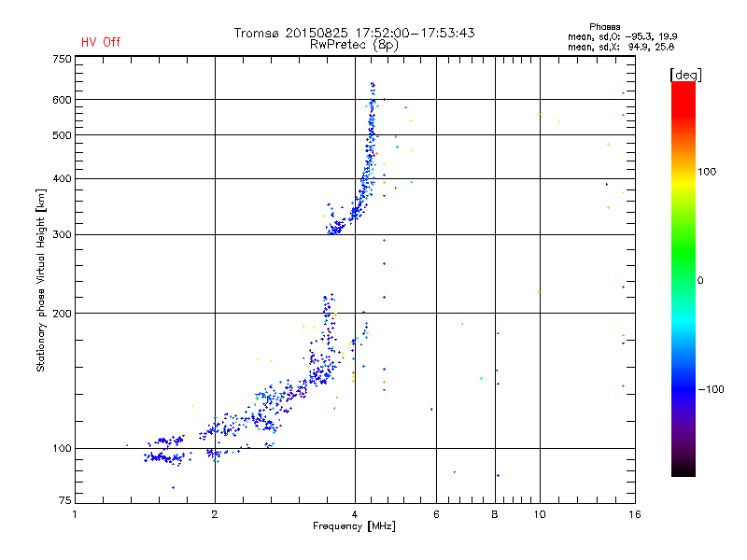The image size is (747, 560).
Task: Click the 'Phases' header text
Action: point(604,27)
